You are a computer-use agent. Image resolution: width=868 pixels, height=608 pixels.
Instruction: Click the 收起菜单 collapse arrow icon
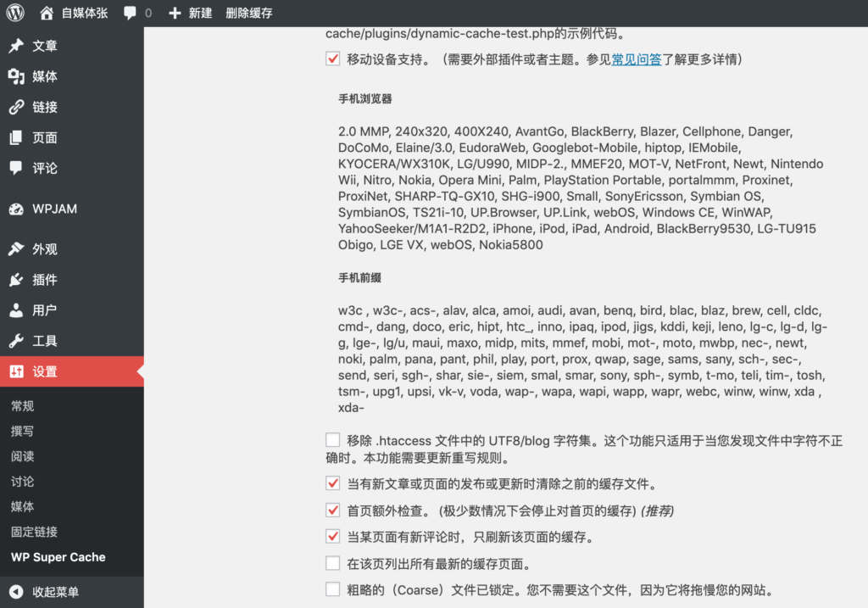[x=16, y=592]
